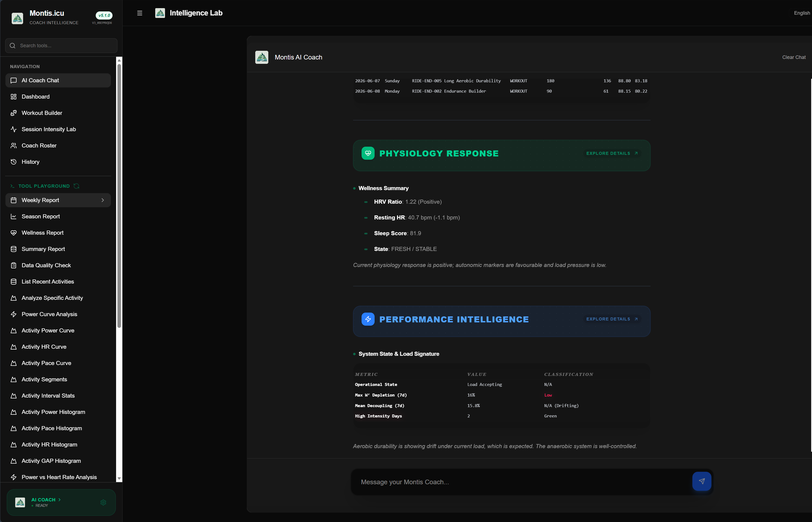This screenshot has width=812, height=522.
Task: Open AI Coach Chat navigation item
Action: click(x=58, y=80)
